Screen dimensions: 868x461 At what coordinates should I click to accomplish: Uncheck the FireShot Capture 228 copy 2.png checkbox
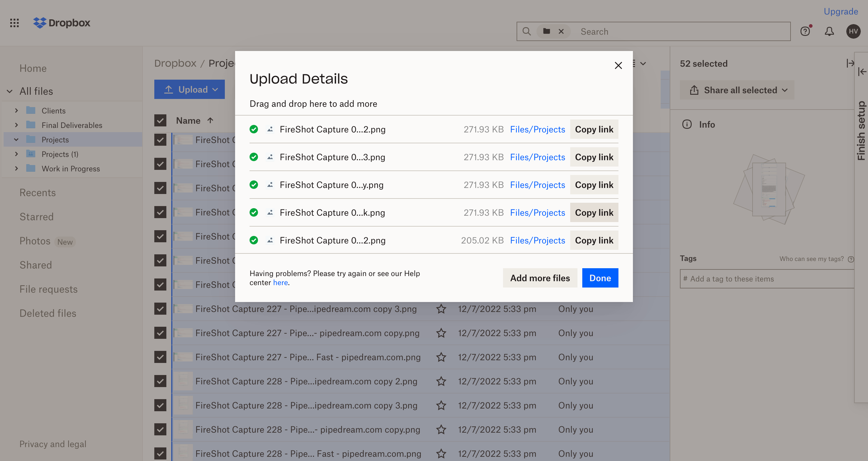click(160, 381)
